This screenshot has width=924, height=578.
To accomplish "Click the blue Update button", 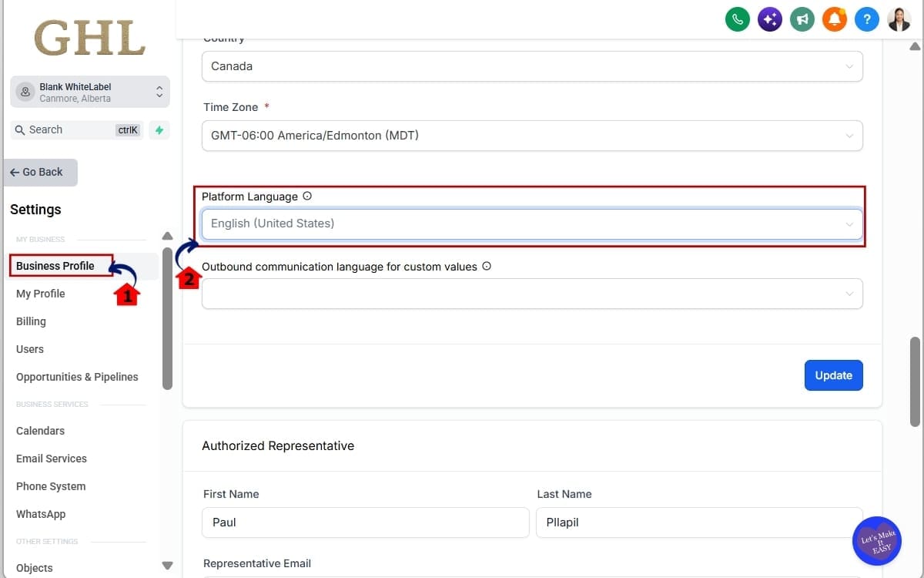I will 834,375.
